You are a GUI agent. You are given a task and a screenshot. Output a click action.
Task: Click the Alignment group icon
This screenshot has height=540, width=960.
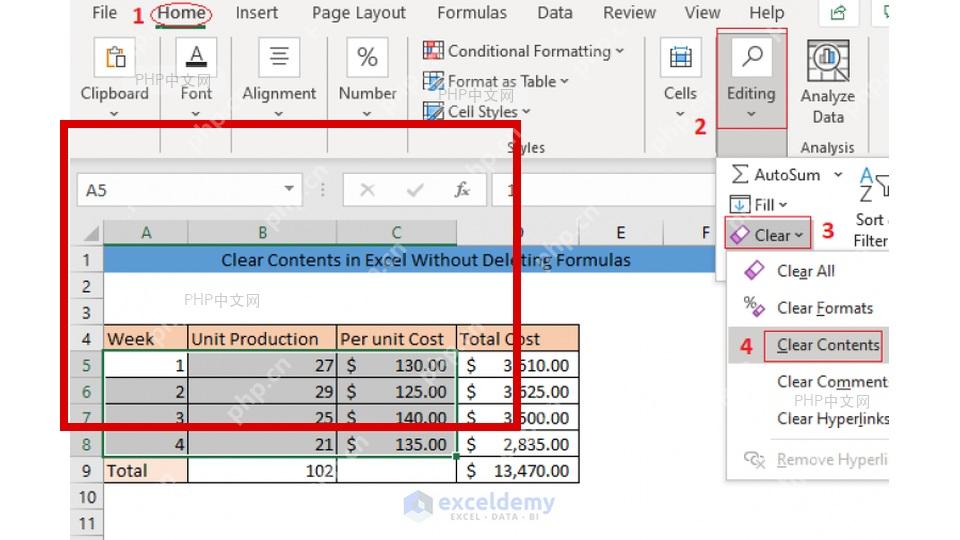pyautogui.click(x=279, y=58)
